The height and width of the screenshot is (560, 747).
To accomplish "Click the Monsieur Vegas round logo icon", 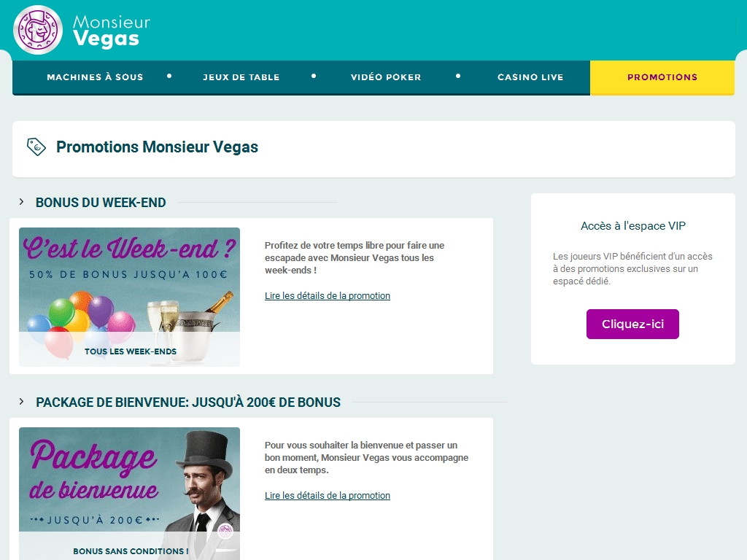I will 38,30.
